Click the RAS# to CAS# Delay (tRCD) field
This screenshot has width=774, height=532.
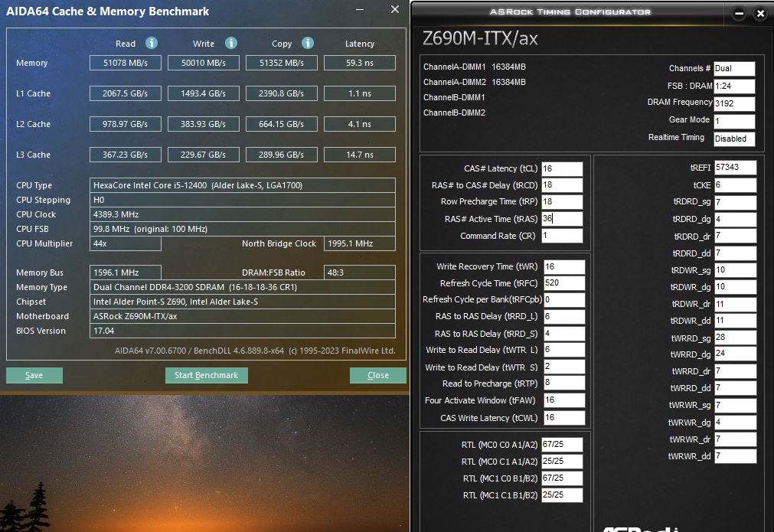562,185
